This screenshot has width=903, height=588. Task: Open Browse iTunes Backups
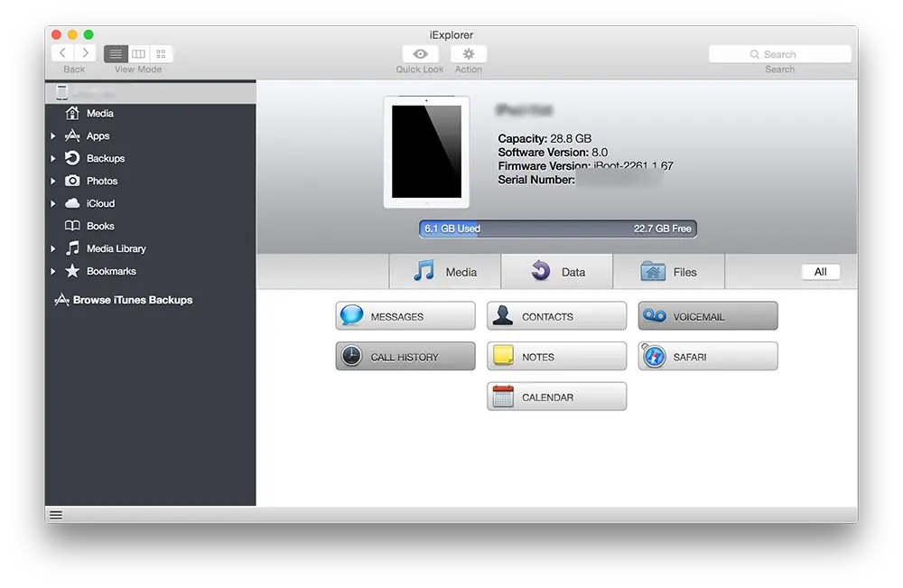click(123, 300)
